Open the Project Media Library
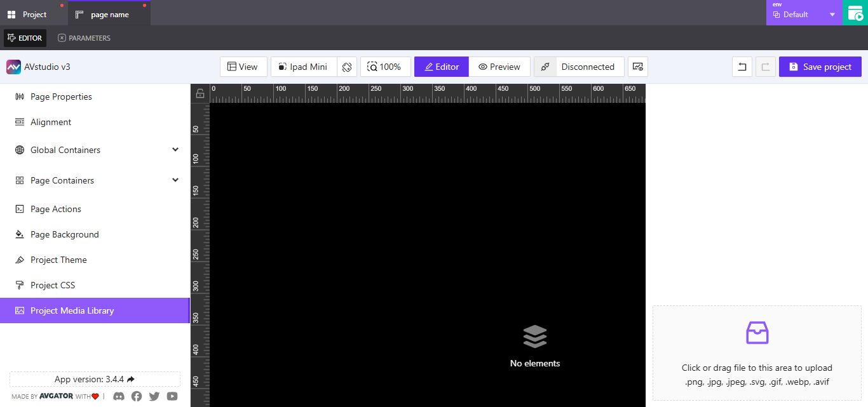Viewport: 868px width, 407px height. (x=72, y=310)
